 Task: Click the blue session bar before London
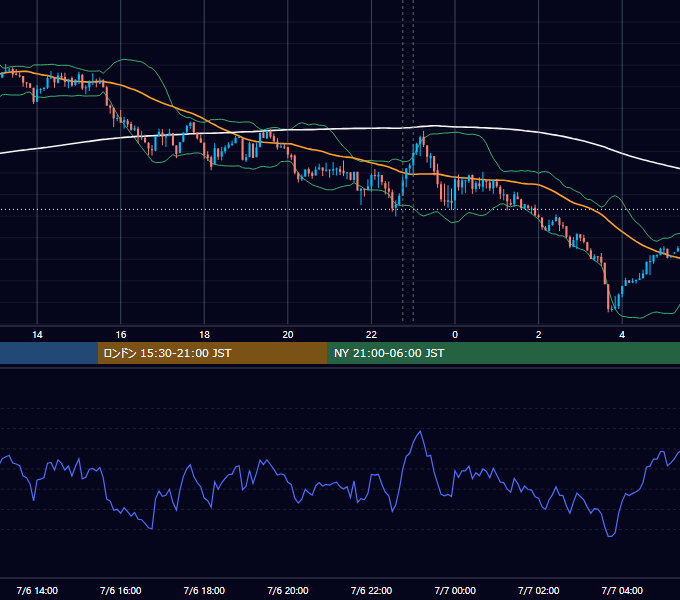pyautogui.click(x=49, y=353)
